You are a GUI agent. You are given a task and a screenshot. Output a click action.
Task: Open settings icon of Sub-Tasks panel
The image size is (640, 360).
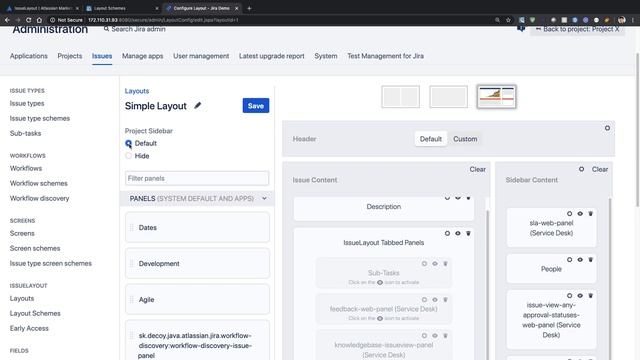[424, 264]
